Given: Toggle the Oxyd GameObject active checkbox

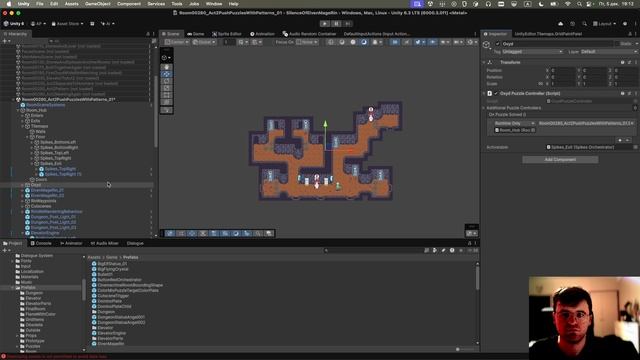Looking at the screenshot, I should 498,44.
